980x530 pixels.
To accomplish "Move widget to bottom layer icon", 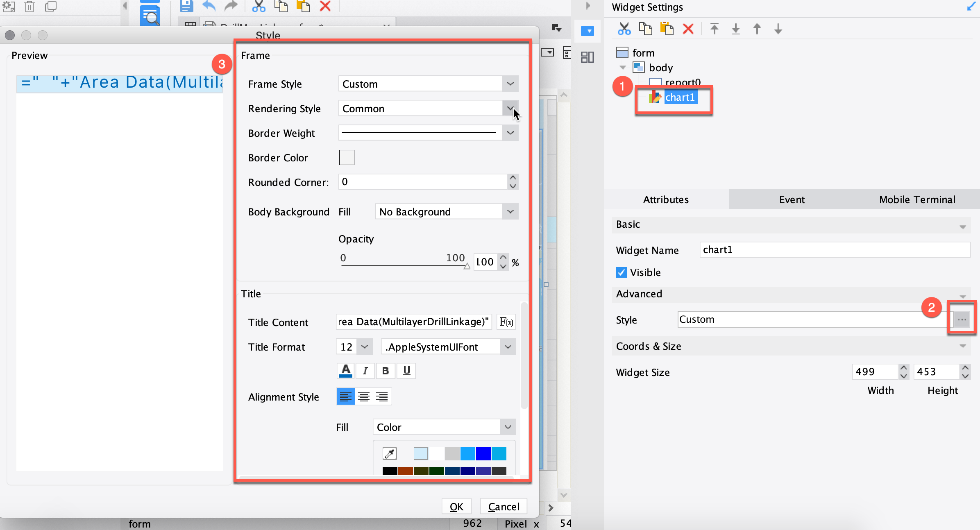I will tap(736, 29).
